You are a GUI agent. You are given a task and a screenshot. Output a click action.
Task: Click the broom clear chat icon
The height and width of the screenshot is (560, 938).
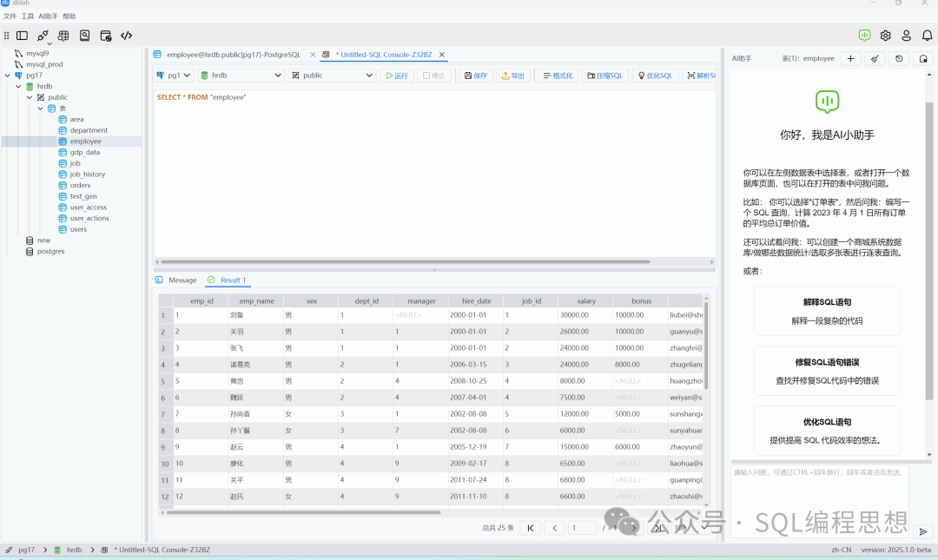pos(875,59)
